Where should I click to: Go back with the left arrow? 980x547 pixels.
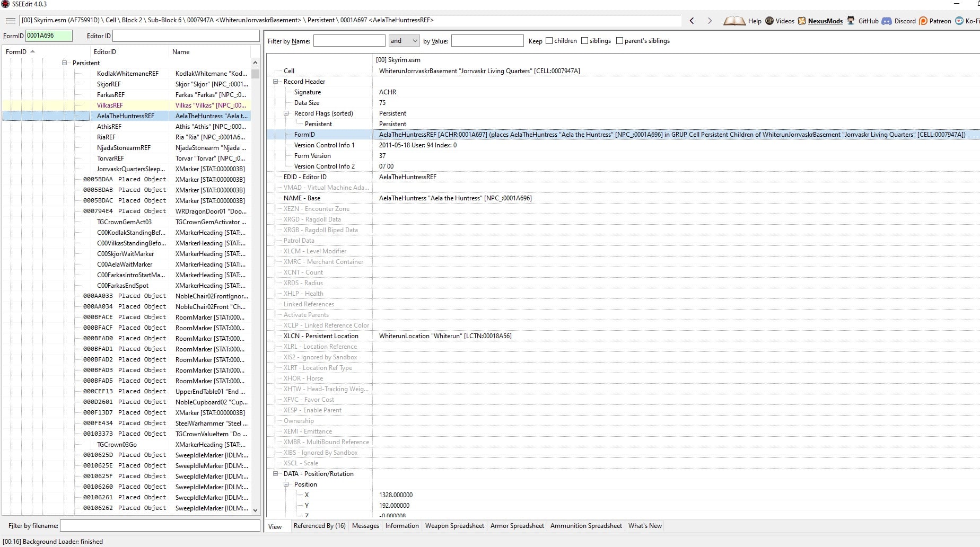[x=692, y=21]
